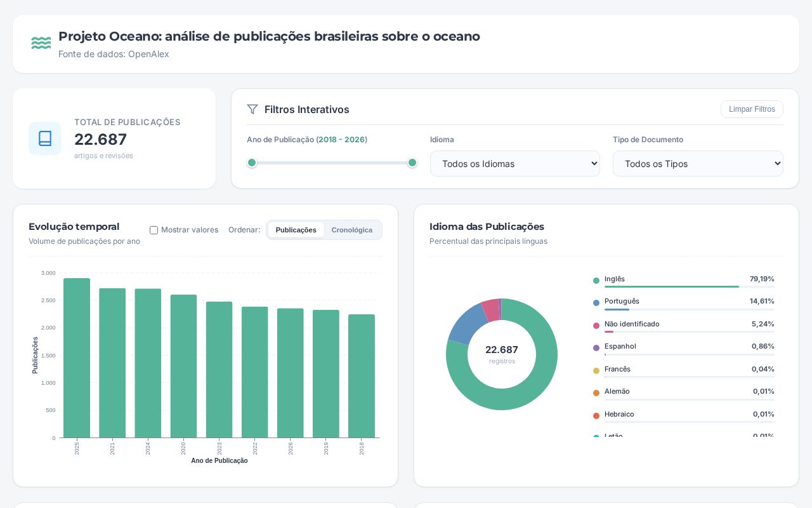Click the 2021 bar in the chart

112,363
